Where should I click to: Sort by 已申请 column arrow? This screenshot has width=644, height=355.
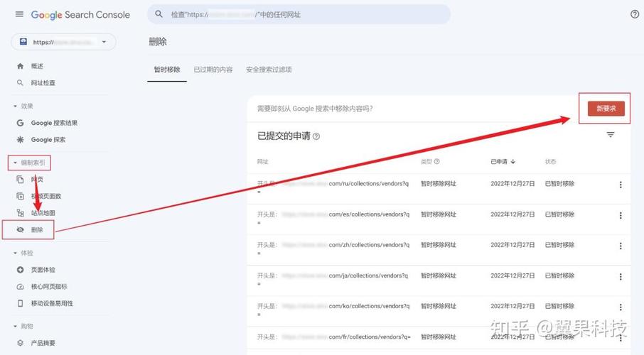point(513,162)
